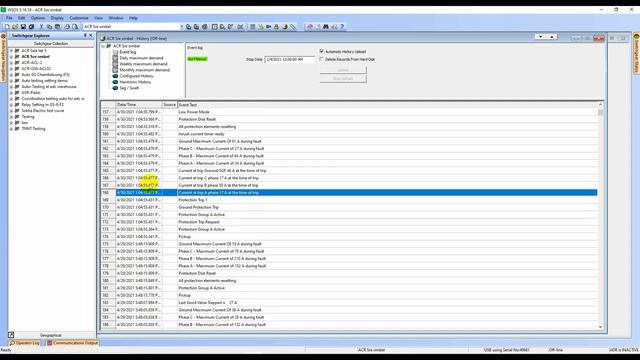Open the File menu
The width and height of the screenshot is (640, 360).
pos(9,18)
